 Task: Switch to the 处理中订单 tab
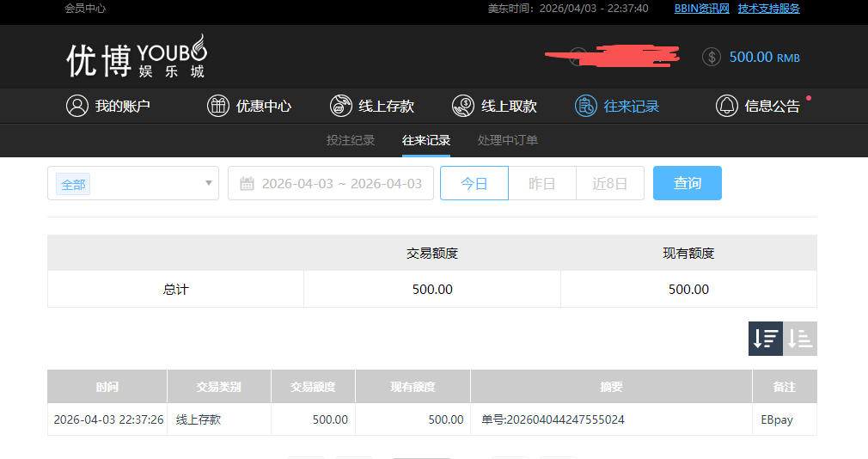(507, 140)
